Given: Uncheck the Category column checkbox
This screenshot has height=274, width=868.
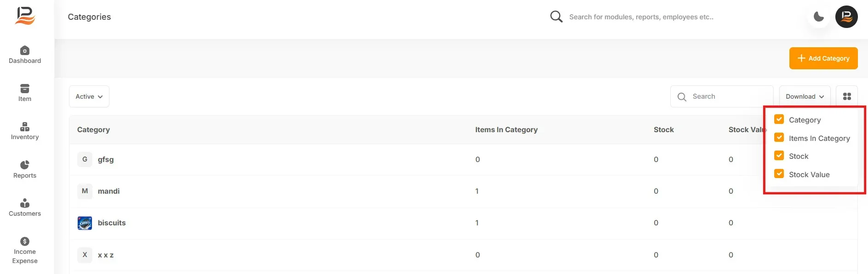Looking at the screenshot, I should click(x=779, y=119).
